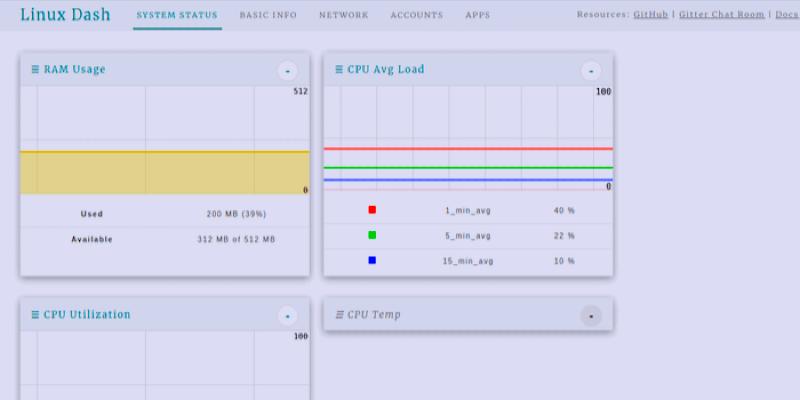Collapse the CPU Utilization panel
Viewport: 800px width, 400px height.
287,316
